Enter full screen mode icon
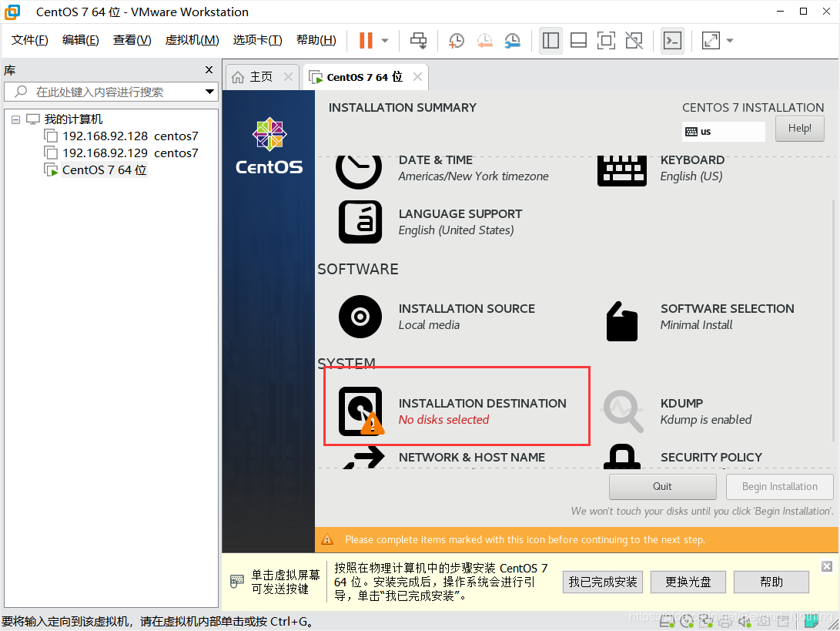 606,40
